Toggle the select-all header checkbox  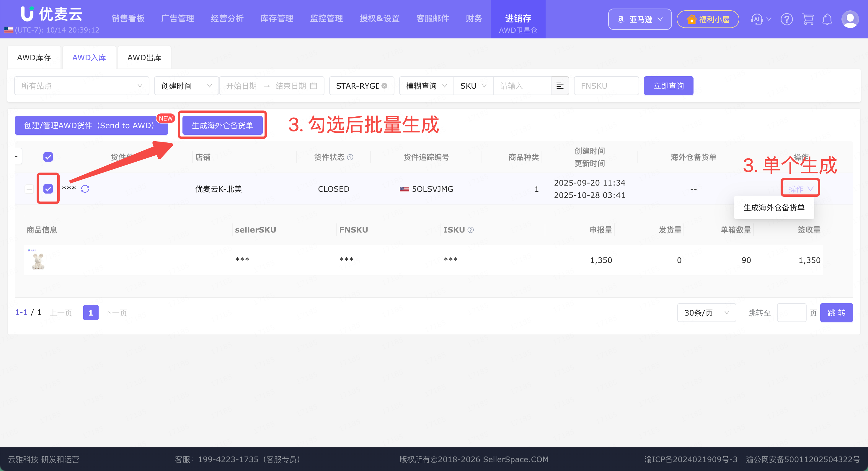tap(48, 157)
